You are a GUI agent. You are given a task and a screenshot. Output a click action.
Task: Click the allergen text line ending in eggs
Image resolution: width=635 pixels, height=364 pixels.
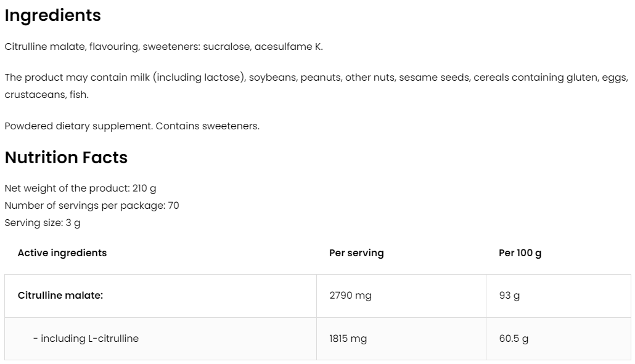[316, 78]
